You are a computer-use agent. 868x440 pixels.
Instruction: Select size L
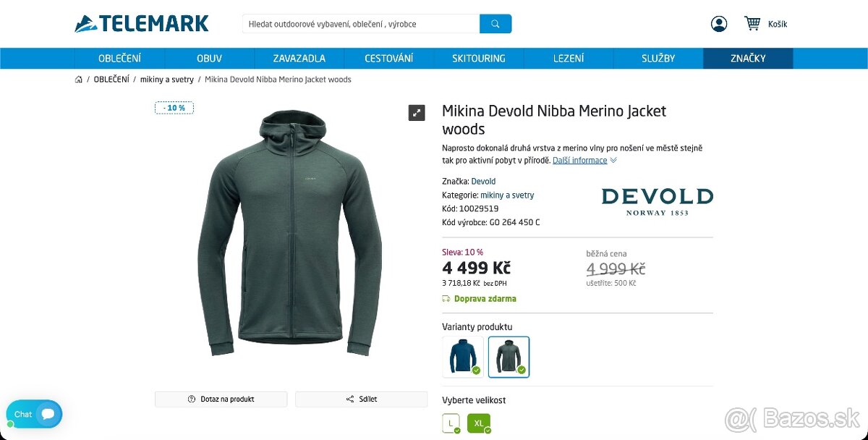450,423
